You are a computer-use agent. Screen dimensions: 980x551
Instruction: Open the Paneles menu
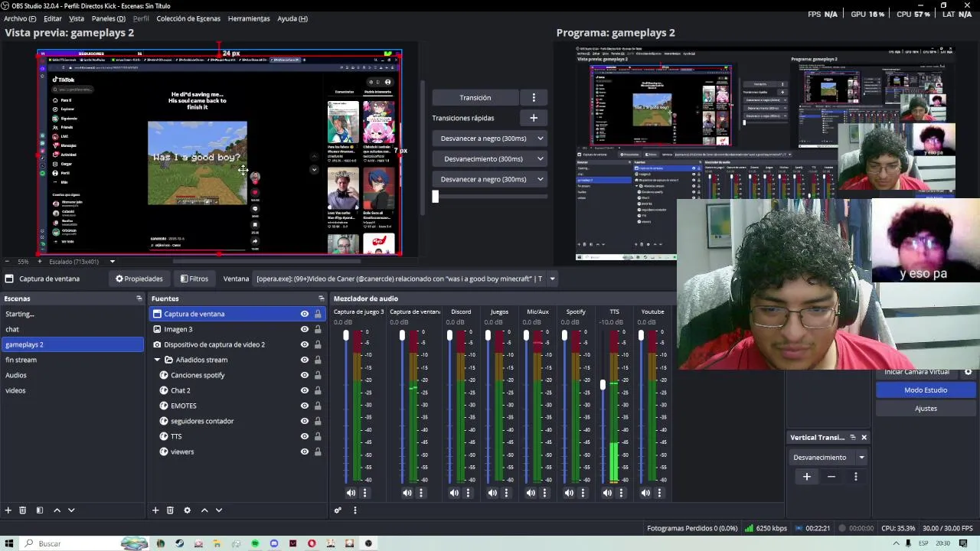(109, 18)
